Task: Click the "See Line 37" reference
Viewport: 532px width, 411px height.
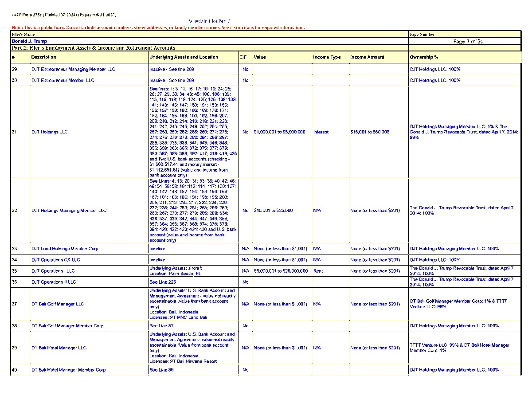Action: coord(161,326)
